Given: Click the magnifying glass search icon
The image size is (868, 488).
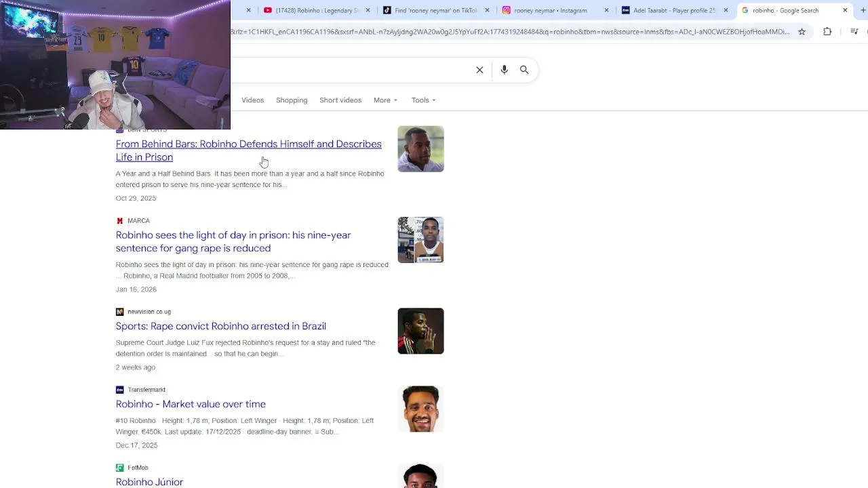Looking at the screenshot, I should coord(524,70).
